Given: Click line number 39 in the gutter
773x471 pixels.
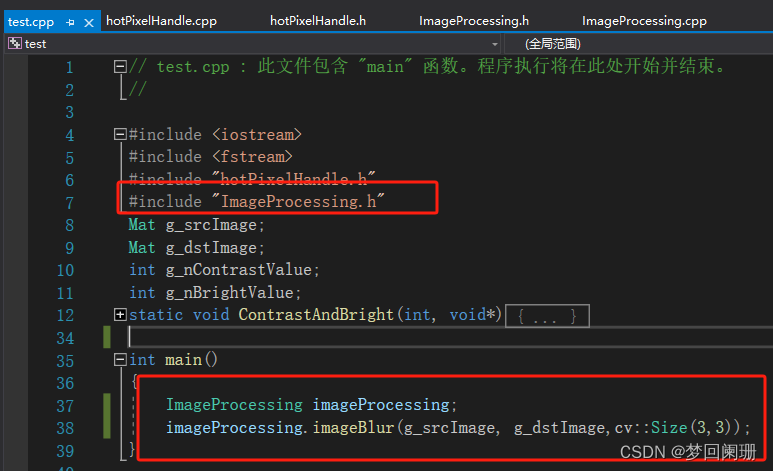Looking at the screenshot, I should pos(65,451).
